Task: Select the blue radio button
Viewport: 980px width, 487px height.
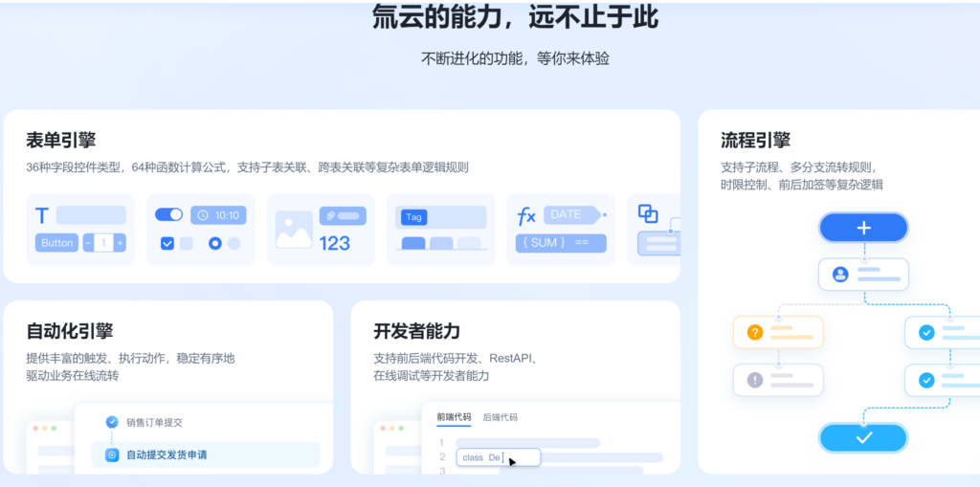Action: [x=215, y=243]
